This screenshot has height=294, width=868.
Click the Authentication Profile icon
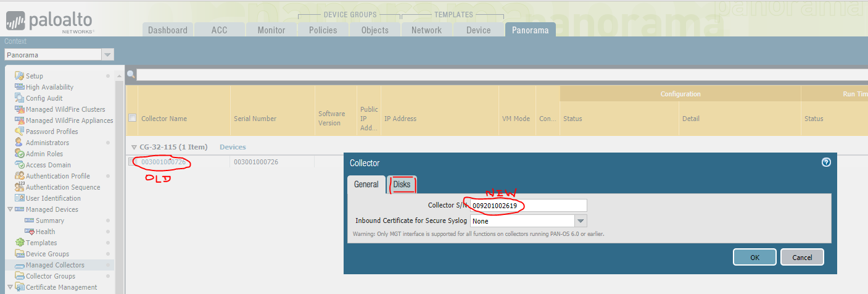point(20,176)
